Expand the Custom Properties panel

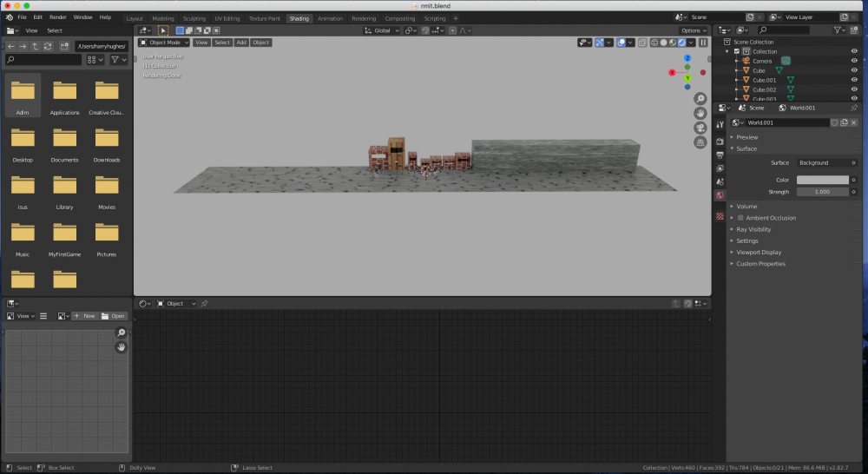pos(760,264)
